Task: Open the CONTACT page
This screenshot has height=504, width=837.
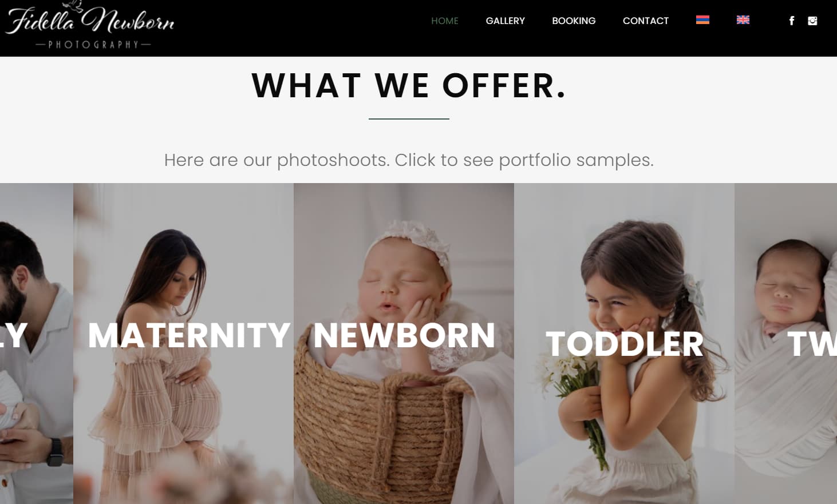Action: (x=646, y=21)
